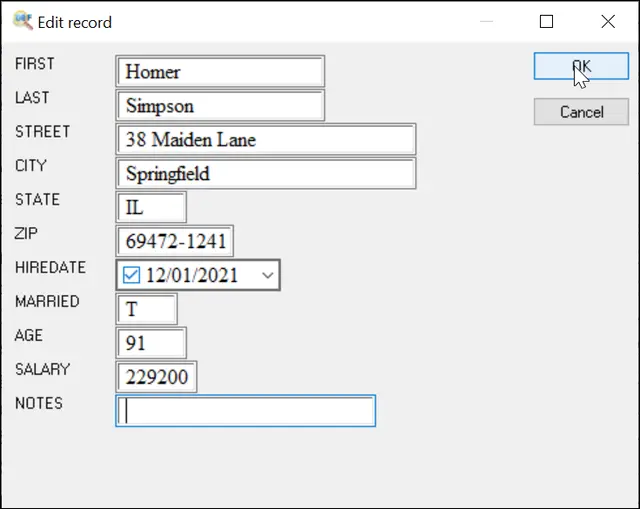
Task: Click the HIREDATE date value 12/01/2021
Action: pos(192,276)
